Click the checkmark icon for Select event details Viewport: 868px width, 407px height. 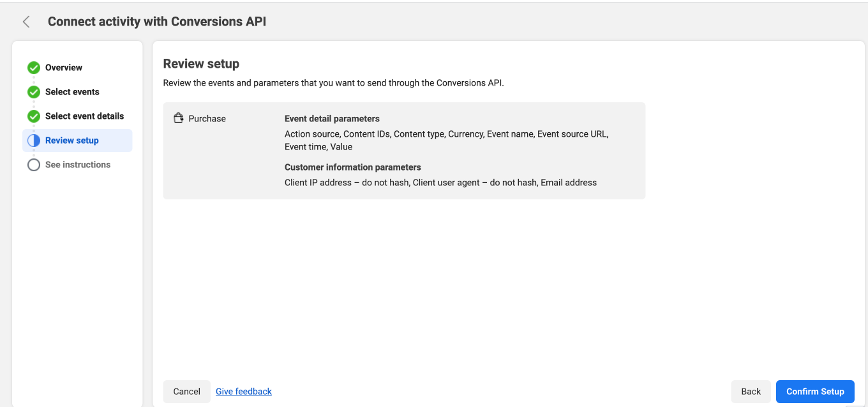(x=34, y=116)
